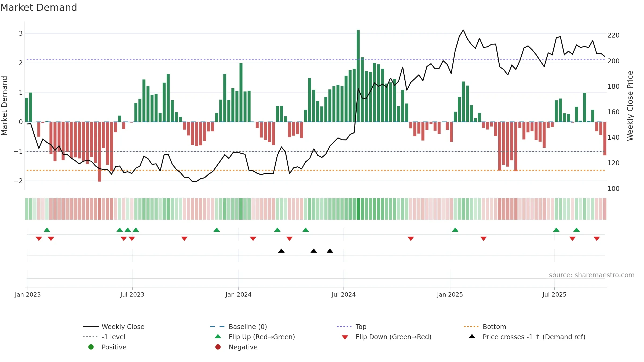Click the Jan 2024 x-axis label
644x362 pixels.
[239, 294]
